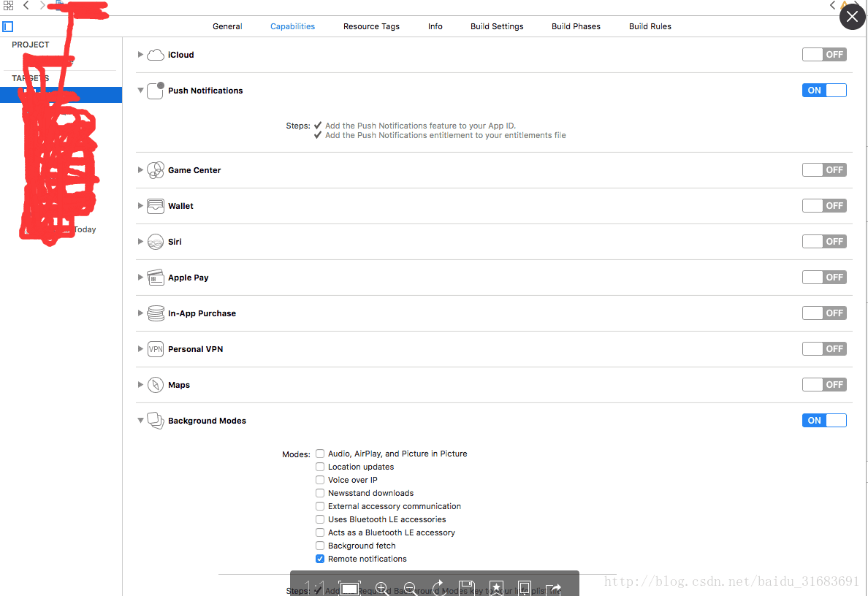This screenshot has height=596, width=868.
Task: Check Acts as a Bluetooth LE accessory
Action: tap(320, 532)
